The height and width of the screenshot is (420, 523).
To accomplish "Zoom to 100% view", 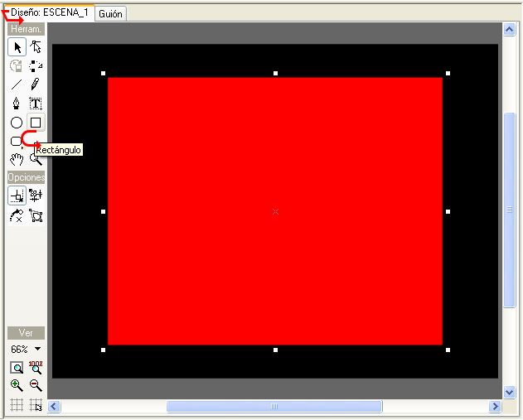I will tap(36, 367).
